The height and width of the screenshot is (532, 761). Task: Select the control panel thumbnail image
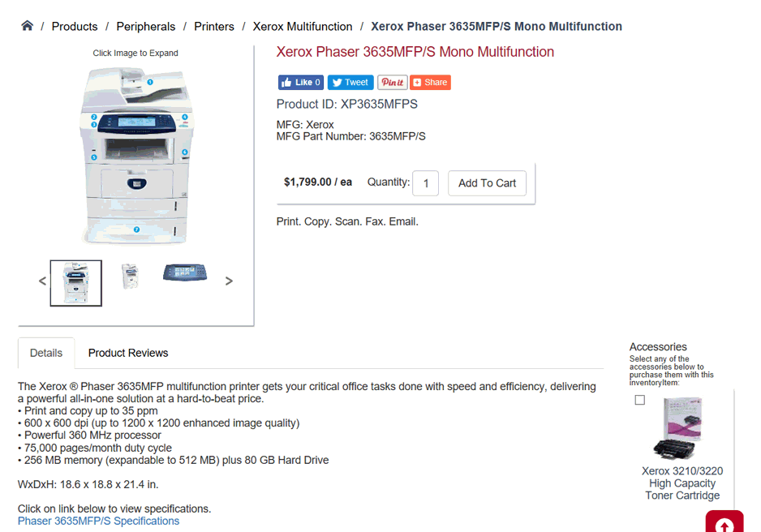tap(185, 272)
